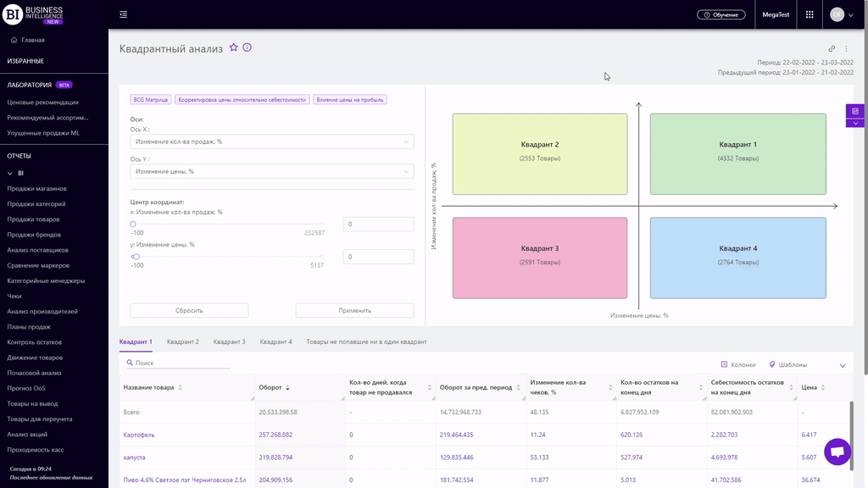This screenshot has height=488, width=868.
Task: Open the three-dot options menu of the report
Action: point(846,49)
